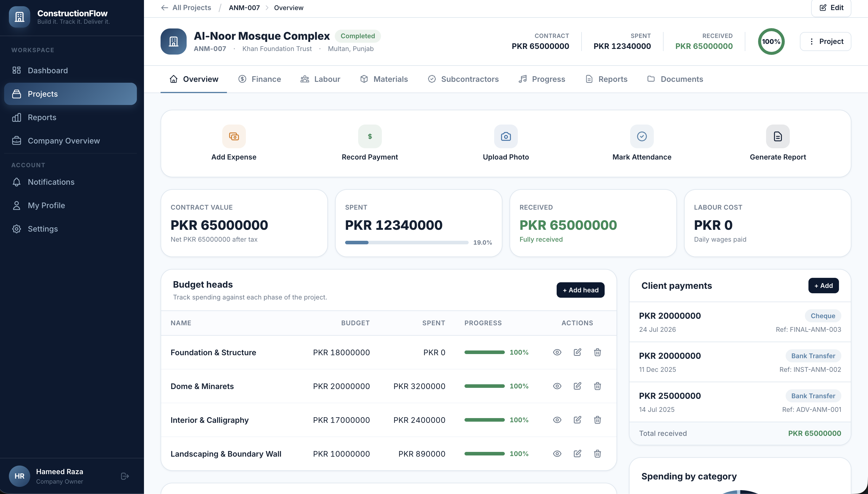Go back to All Projects

click(186, 7)
